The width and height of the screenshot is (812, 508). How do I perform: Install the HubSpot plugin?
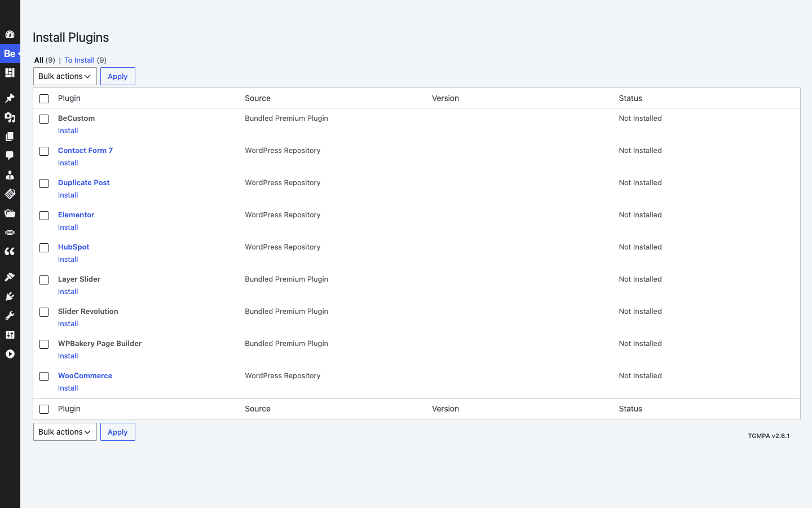tap(68, 259)
